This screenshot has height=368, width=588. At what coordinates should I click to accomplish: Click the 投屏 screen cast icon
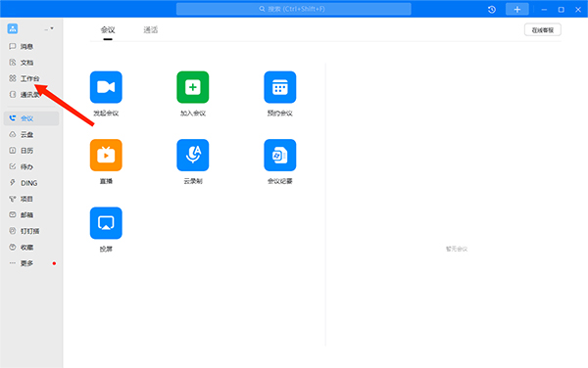click(x=106, y=223)
